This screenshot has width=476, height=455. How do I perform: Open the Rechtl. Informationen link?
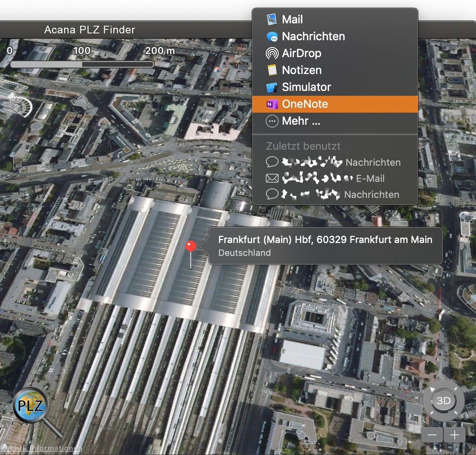tap(41, 448)
